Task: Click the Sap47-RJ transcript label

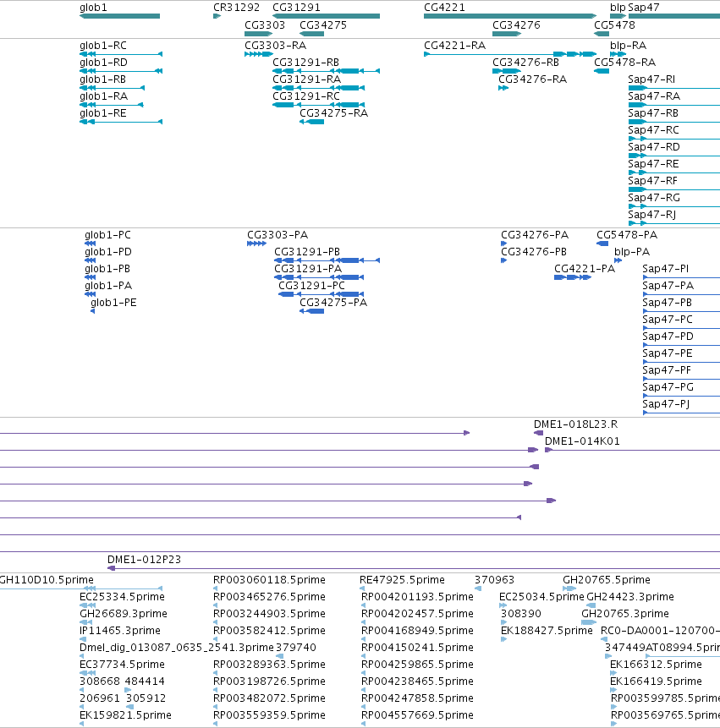Action: [x=651, y=215]
